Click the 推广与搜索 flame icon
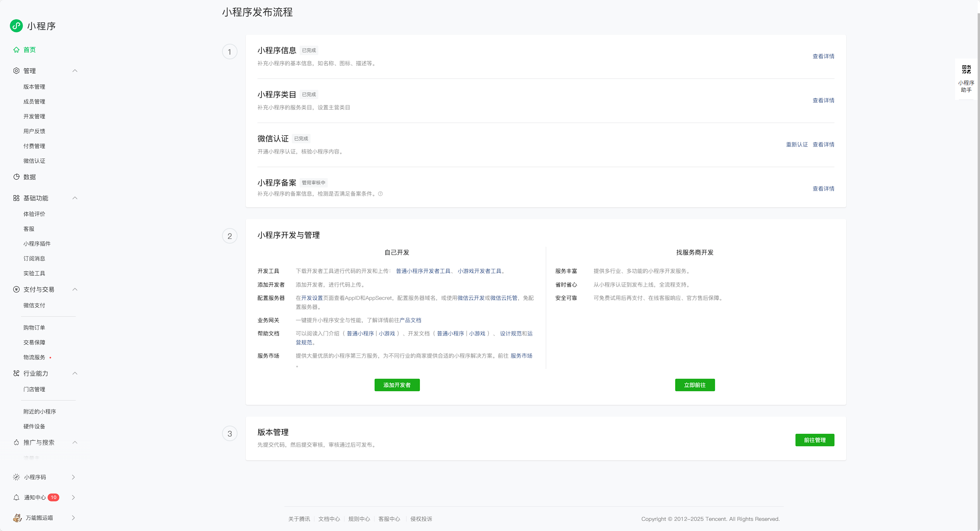The width and height of the screenshot is (980, 531). click(x=16, y=442)
